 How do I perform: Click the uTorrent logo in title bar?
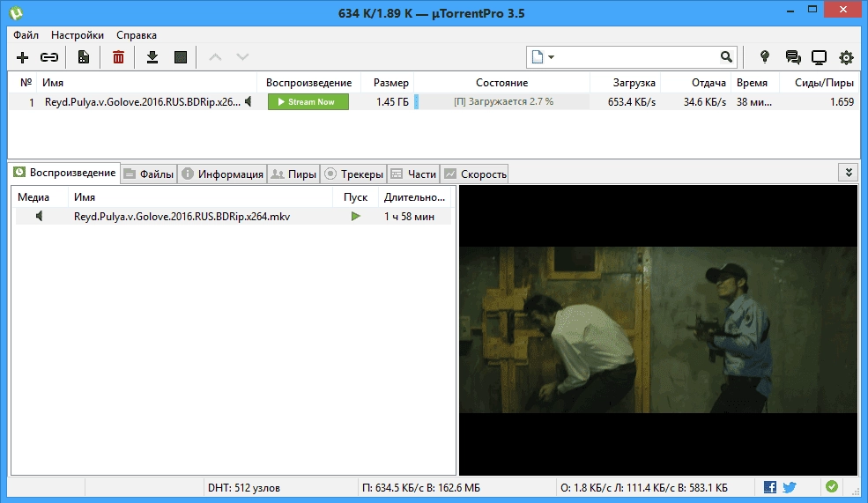[16, 12]
